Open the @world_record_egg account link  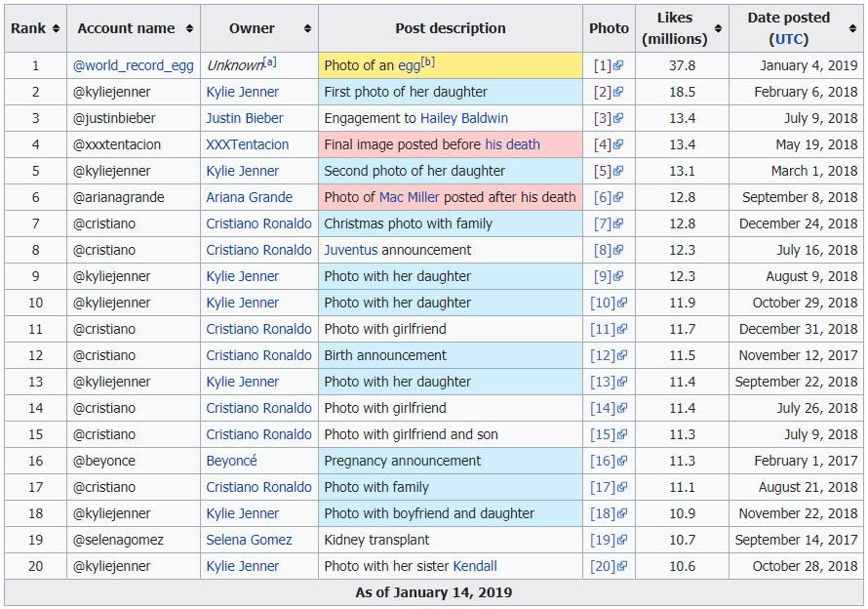pos(134,66)
